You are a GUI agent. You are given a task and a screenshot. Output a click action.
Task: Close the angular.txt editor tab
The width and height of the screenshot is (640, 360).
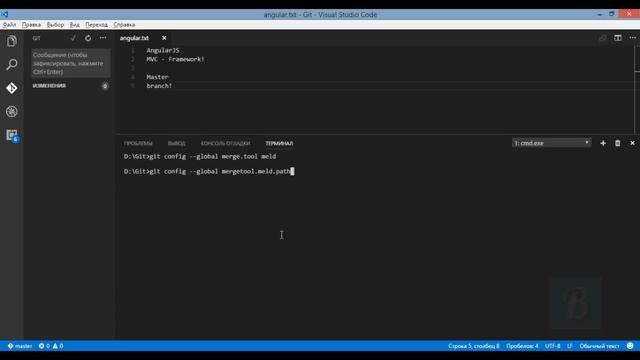coord(164,38)
